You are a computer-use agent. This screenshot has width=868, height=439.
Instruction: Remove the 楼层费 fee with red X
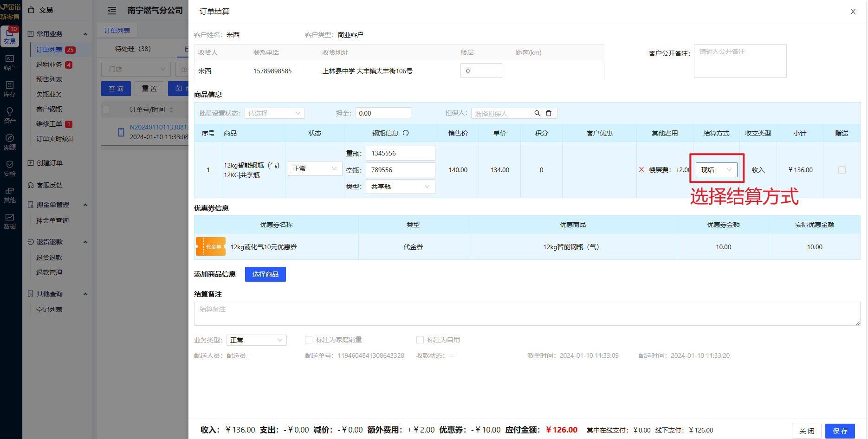pyautogui.click(x=641, y=170)
